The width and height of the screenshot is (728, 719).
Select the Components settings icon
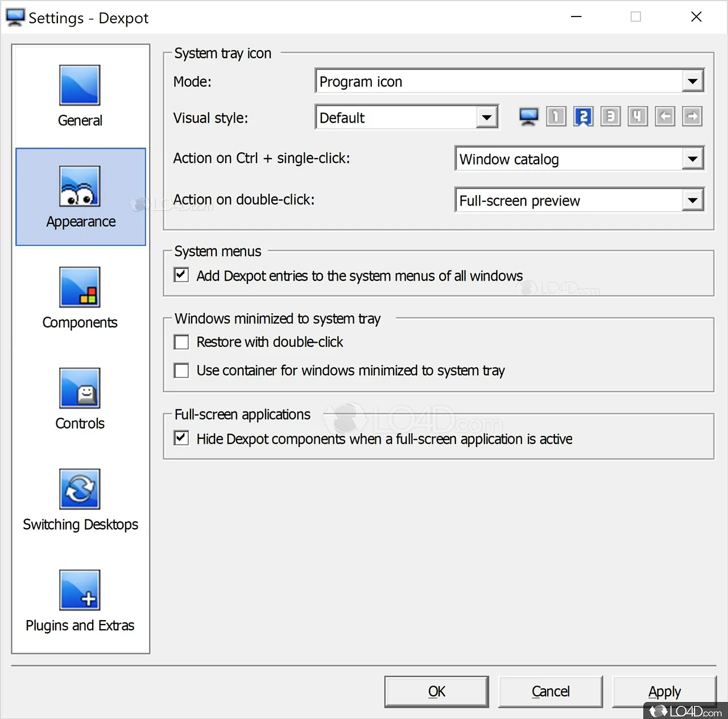click(80, 298)
